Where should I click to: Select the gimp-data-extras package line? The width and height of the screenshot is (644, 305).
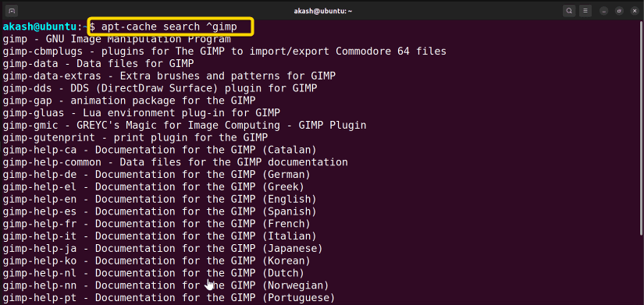tap(169, 76)
